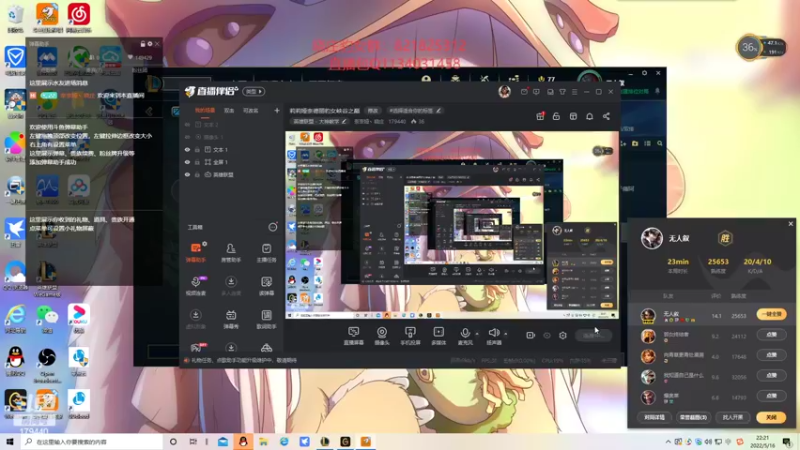Open the 主播任务 tool icon
Image resolution: width=800 pixels, height=450 pixels.
pyautogui.click(x=266, y=252)
